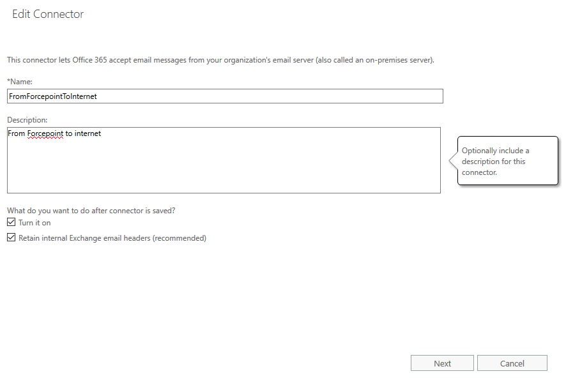Click the tooltip's pointer arrow beside Description box

454,160
